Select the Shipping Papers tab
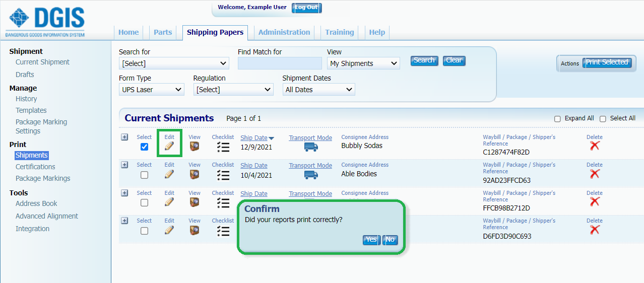 (x=215, y=32)
